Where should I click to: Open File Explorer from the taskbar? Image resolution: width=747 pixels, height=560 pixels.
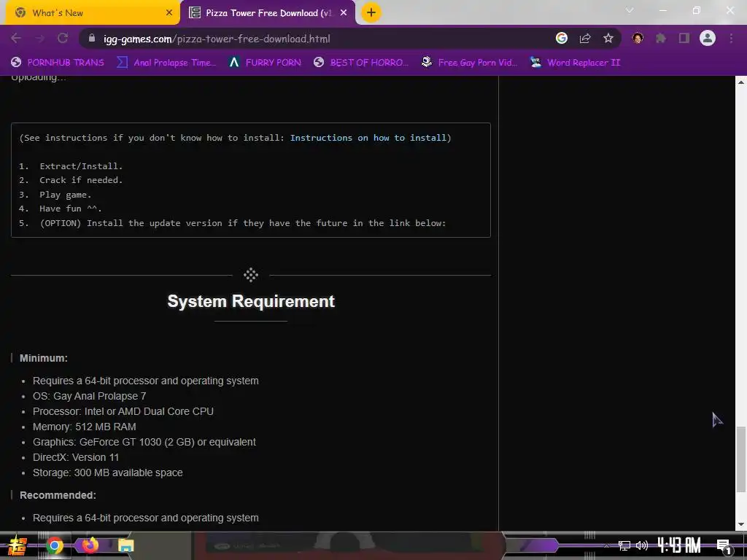point(125,545)
